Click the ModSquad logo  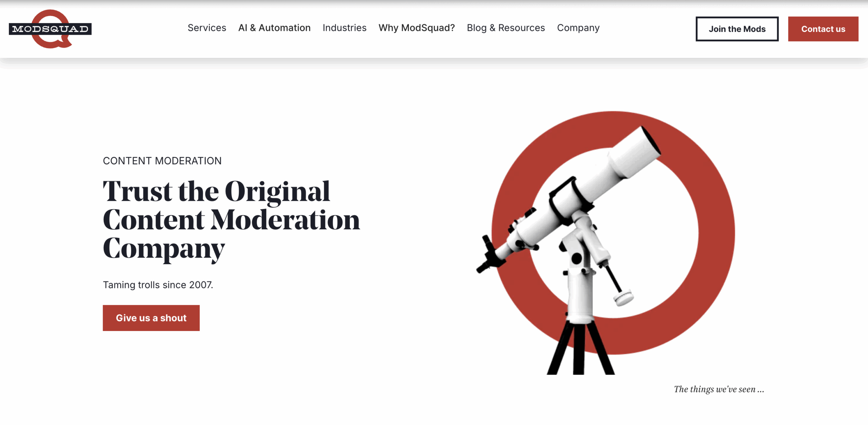[x=50, y=29]
